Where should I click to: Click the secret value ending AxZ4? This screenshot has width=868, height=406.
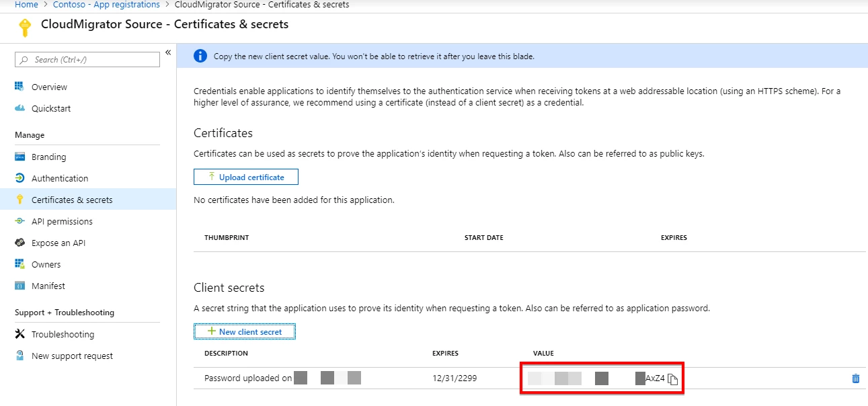click(596, 378)
